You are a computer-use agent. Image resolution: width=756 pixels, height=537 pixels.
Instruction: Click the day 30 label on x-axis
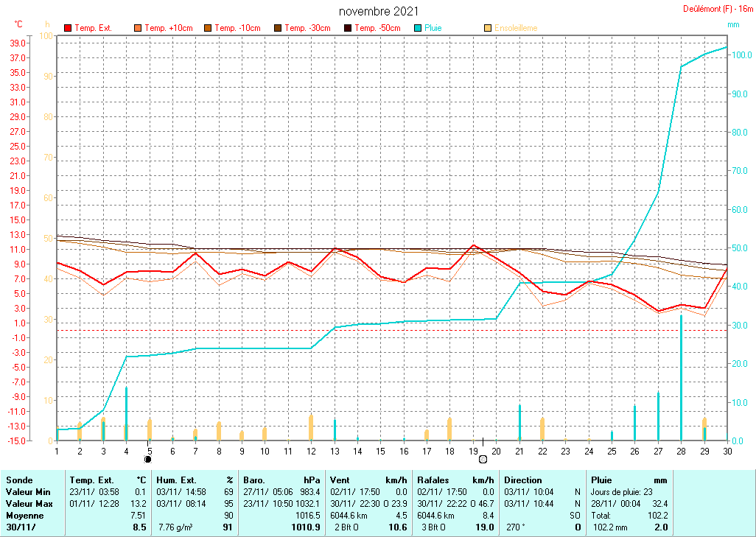pos(727,449)
